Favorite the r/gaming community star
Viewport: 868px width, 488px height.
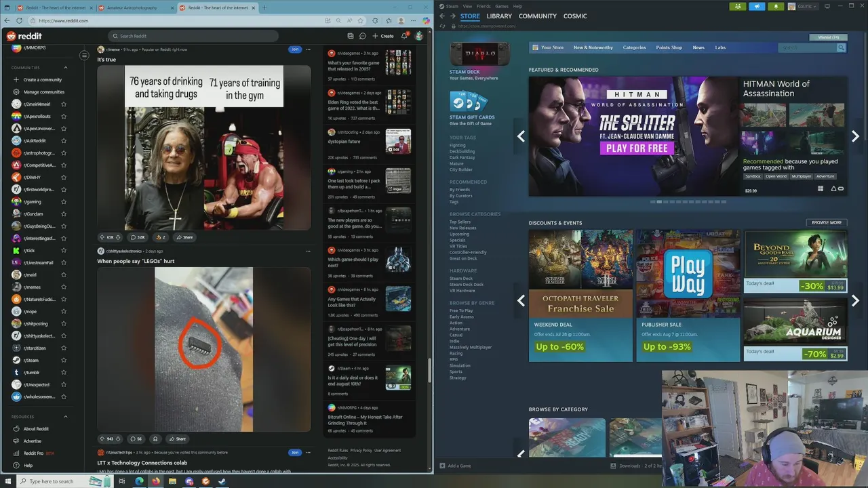(x=64, y=201)
